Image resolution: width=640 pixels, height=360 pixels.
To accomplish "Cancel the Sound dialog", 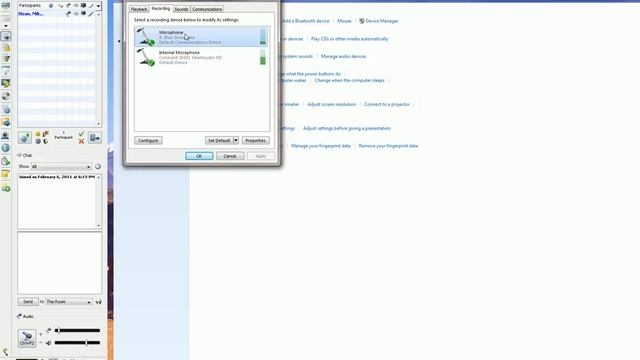I will click(x=230, y=156).
